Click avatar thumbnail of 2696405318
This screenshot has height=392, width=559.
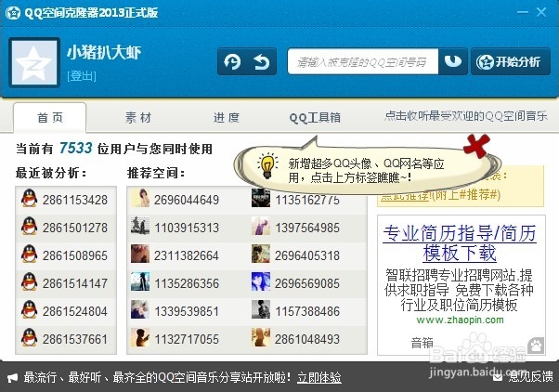tap(261, 254)
